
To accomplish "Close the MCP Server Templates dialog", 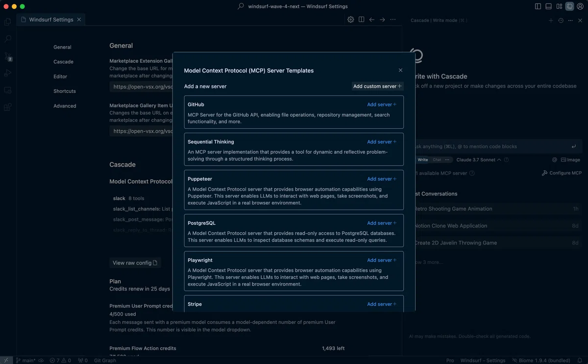I will click(400, 70).
